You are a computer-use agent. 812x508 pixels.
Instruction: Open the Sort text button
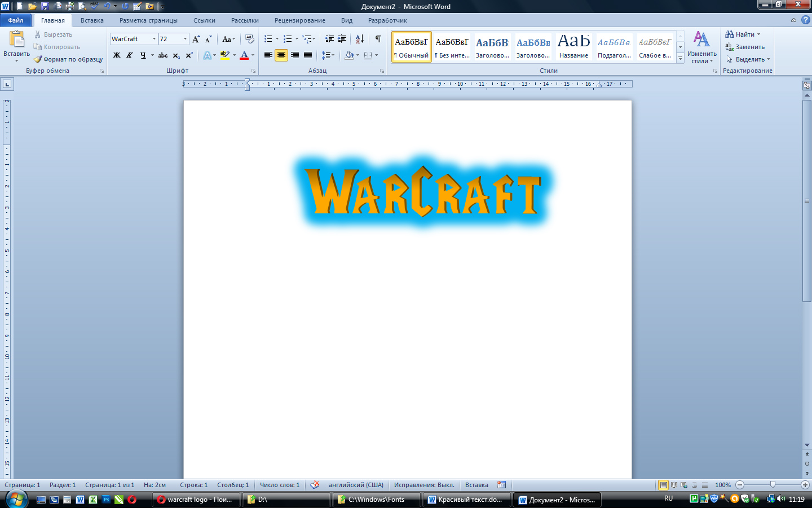pos(360,39)
